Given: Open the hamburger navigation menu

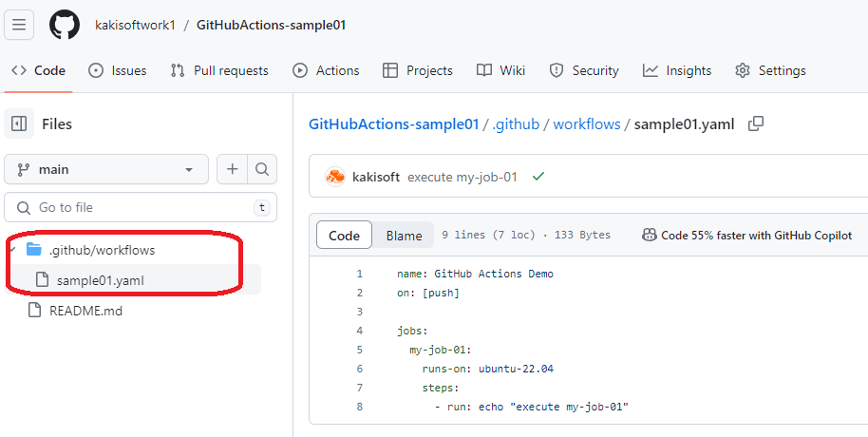Looking at the screenshot, I should tap(19, 25).
